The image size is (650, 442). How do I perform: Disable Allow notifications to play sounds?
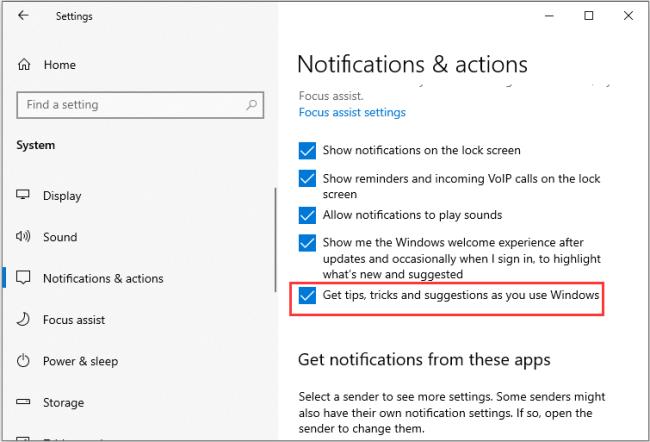click(308, 215)
